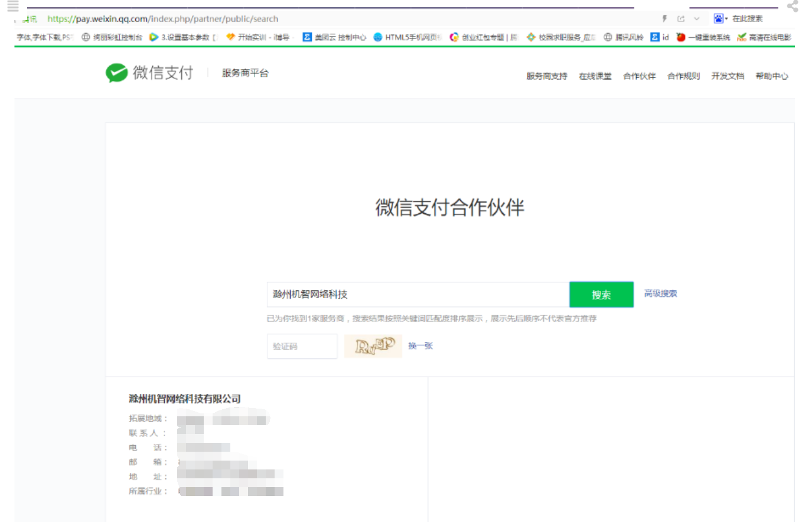Open the 帮助中心 nav item
This screenshot has height=522, width=812.
(x=772, y=76)
